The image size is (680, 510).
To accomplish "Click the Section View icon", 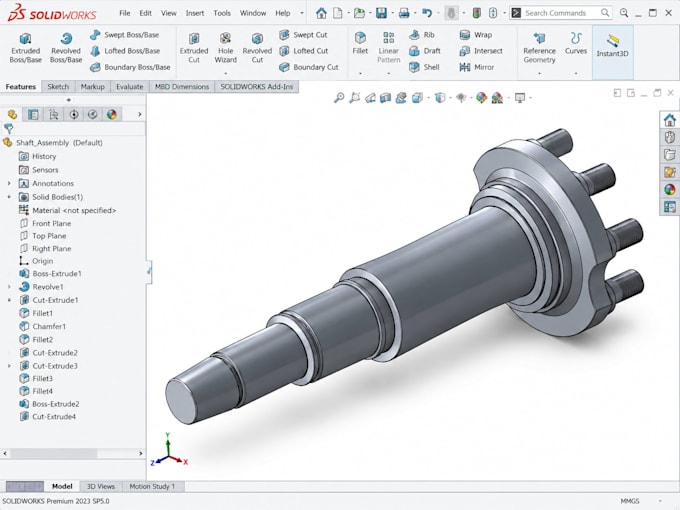I will click(386, 98).
